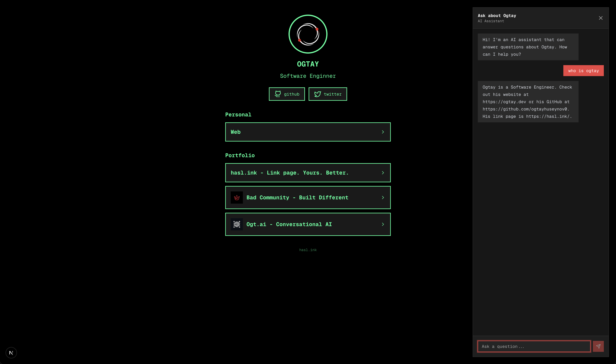Click the AI assistant greeting message bubble

528,47
